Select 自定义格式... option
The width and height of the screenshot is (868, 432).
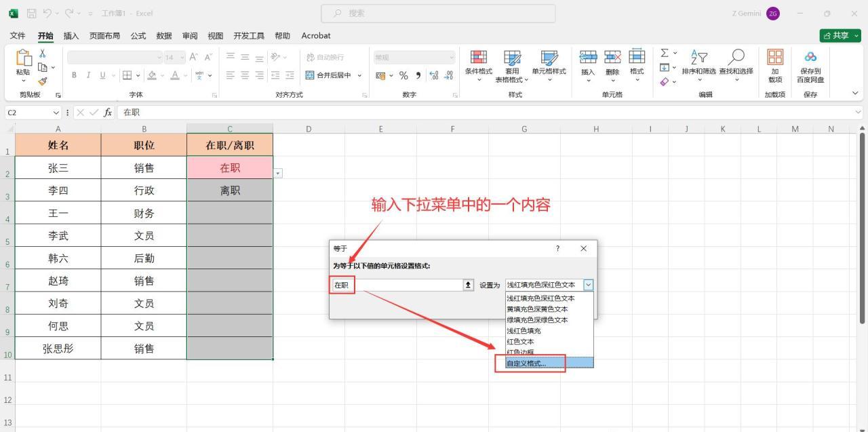[549, 364]
